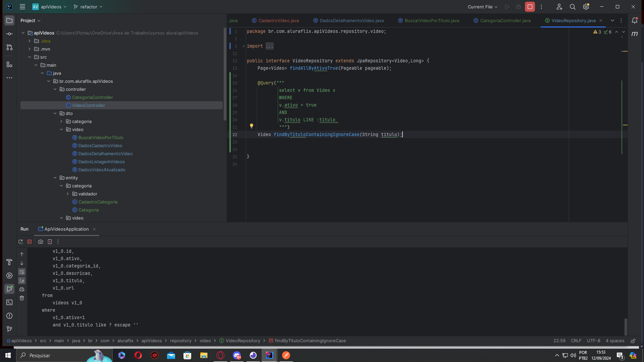644x362 pixels.
Task: Switch to BuscarVideoPorTitulo.java tab
Action: [429, 20]
